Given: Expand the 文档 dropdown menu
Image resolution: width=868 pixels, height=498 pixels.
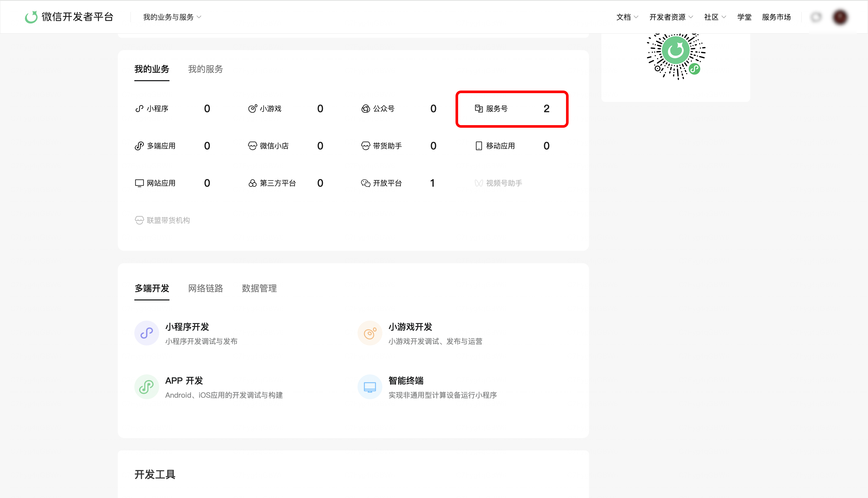Looking at the screenshot, I should (627, 17).
